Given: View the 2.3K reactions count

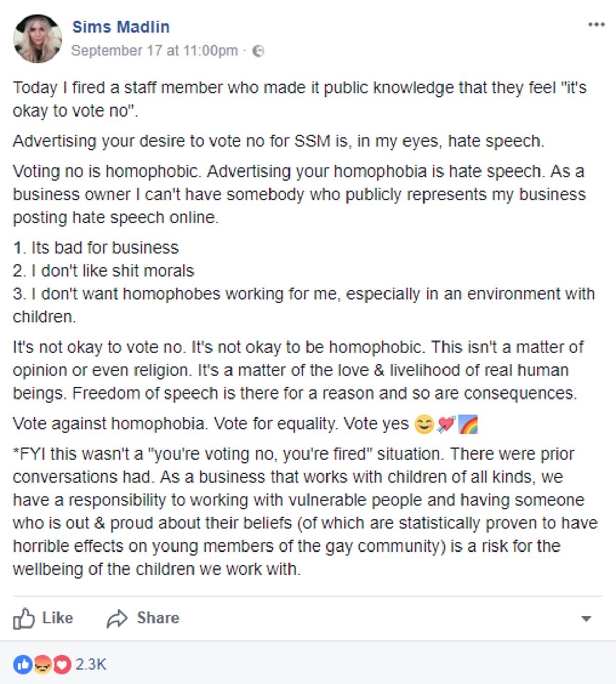Looking at the screenshot, I should tap(91, 664).
